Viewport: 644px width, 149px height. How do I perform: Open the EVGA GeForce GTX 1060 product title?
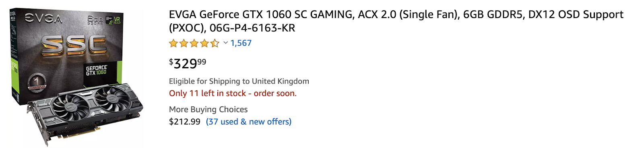coord(396,21)
